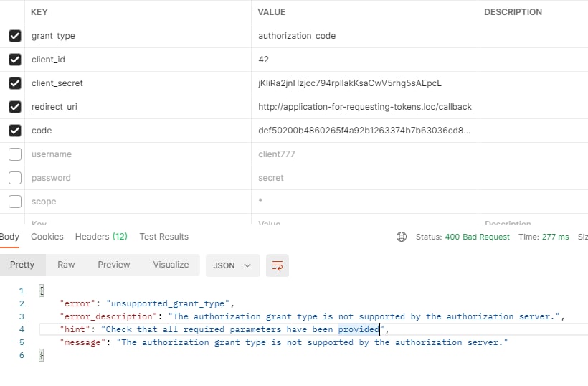Open the Headers (12) tab
This screenshot has height=386, width=588.
point(101,237)
